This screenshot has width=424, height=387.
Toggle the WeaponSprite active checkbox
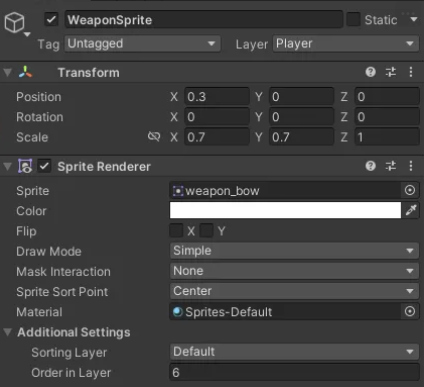coord(51,19)
